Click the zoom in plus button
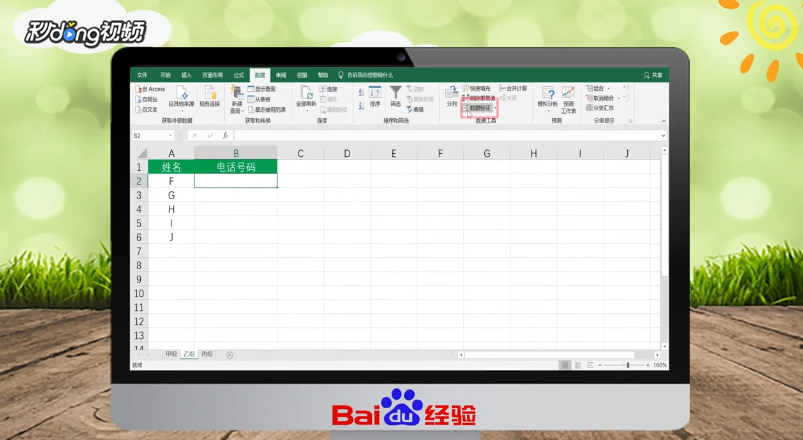This screenshot has height=440, width=803. click(648, 365)
